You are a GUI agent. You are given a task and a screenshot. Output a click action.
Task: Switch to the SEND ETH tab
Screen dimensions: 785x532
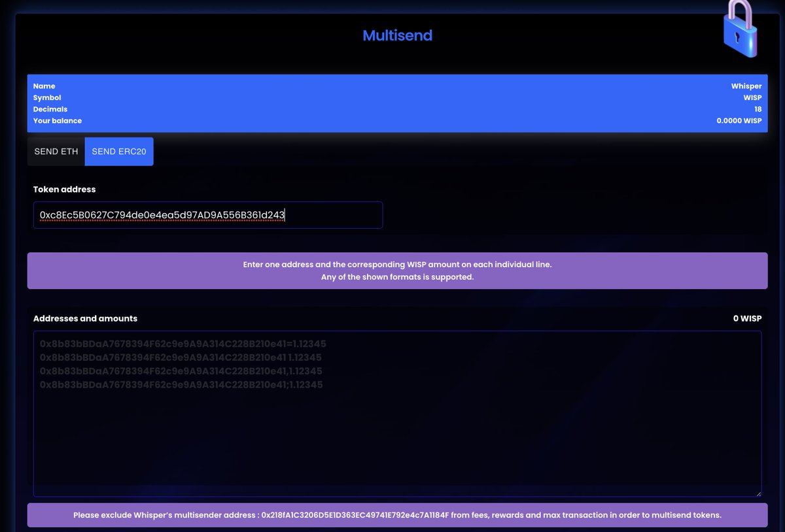coord(56,151)
